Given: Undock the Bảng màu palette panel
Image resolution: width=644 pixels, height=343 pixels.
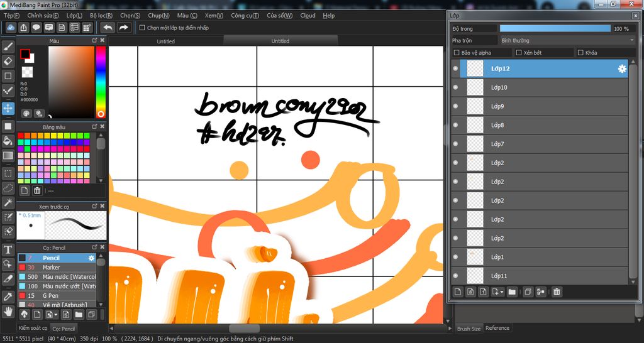Looking at the screenshot, I should [95, 127].
